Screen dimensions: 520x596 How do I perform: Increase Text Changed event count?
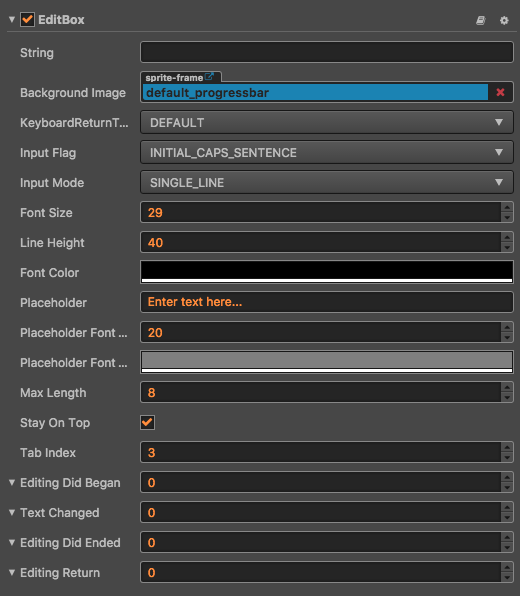507,507
